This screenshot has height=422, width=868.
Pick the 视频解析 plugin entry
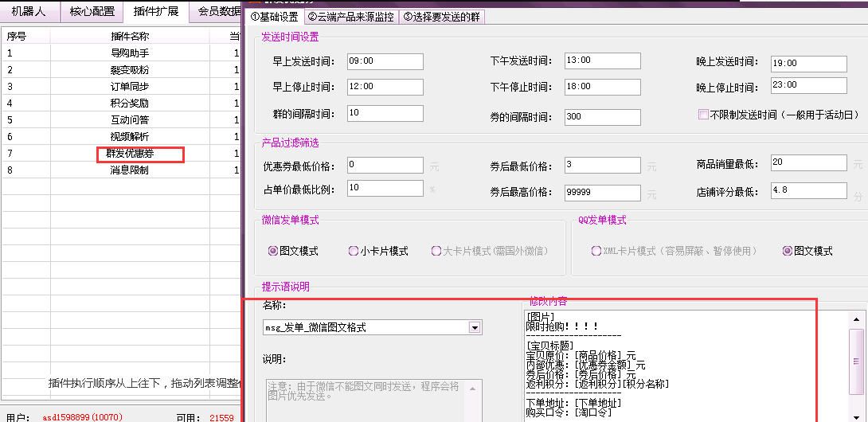pyautogui.click(x=129, y=137)
